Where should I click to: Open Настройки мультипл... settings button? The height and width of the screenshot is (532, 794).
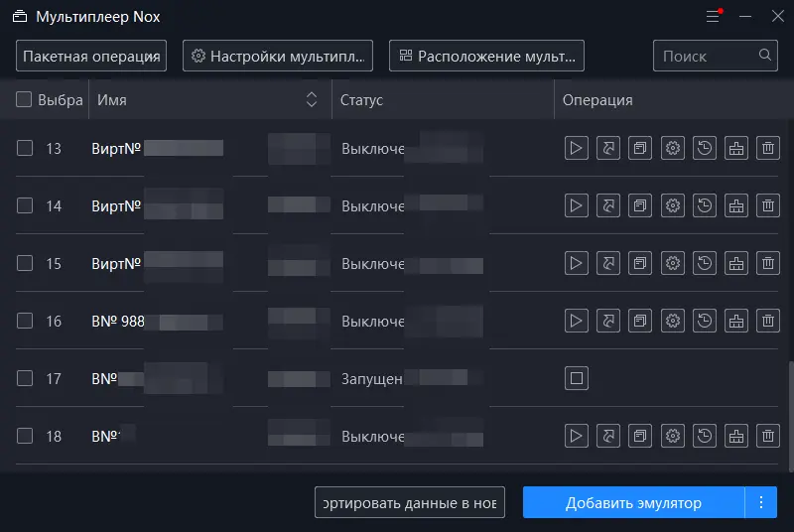pos(278,56)
